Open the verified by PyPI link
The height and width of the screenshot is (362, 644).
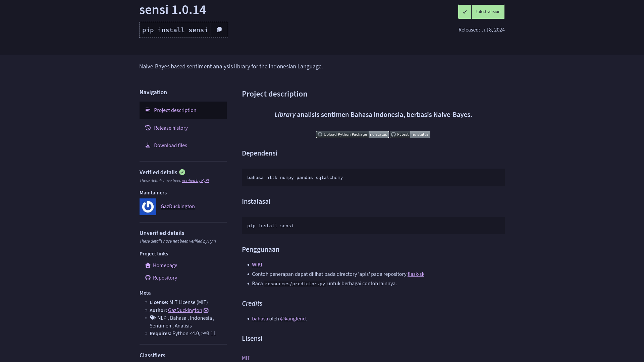point(195,181)
